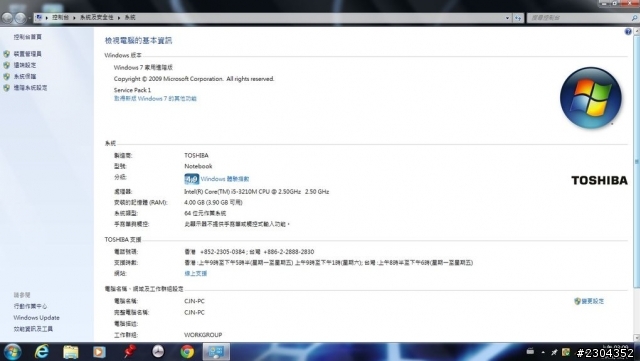Open the clock app taskbar icon
The image size is (640, 361).
click(x=158, y=352)
